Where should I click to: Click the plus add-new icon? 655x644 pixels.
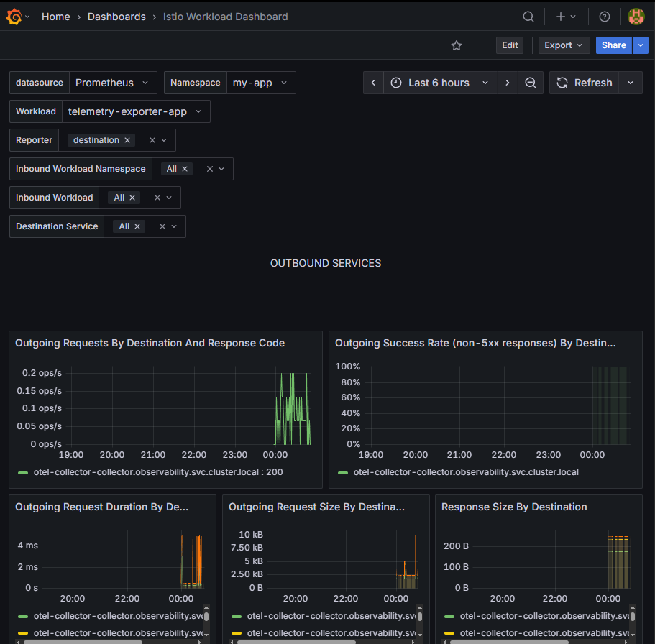tap(561, 17)
